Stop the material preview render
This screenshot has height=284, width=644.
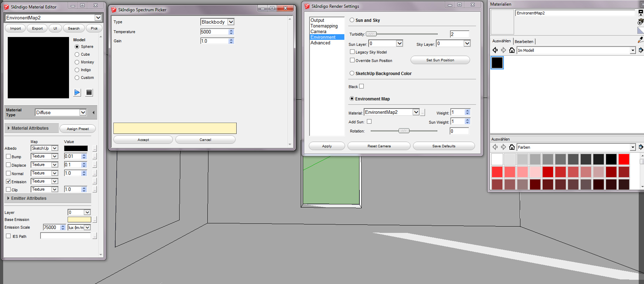[89, 92]
